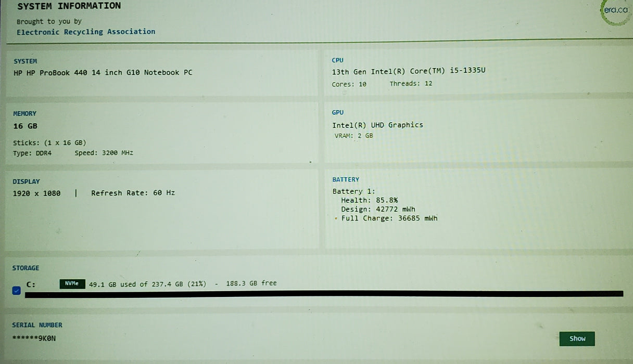Select the 13th Gen Intel Core i5-1335U text

pos(409,71)
